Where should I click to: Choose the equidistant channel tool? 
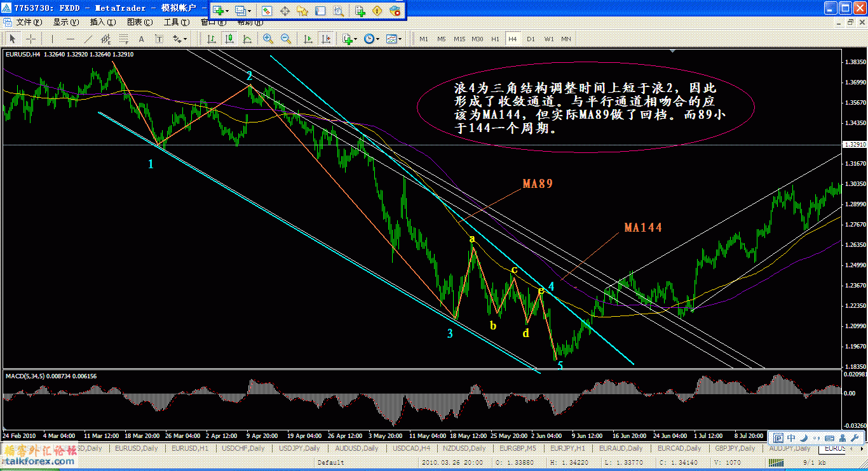tap(105, 39)
